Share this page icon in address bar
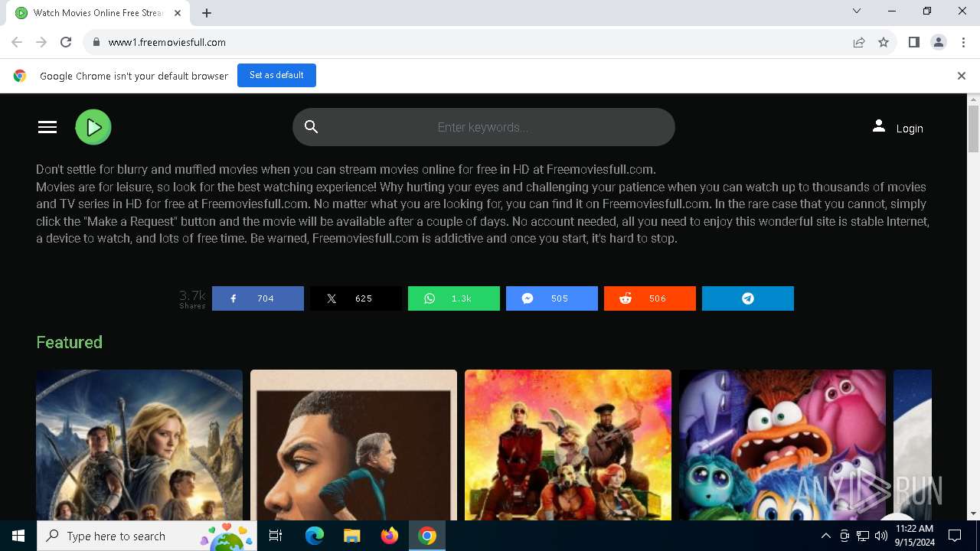980x551 pixels. 859,42
